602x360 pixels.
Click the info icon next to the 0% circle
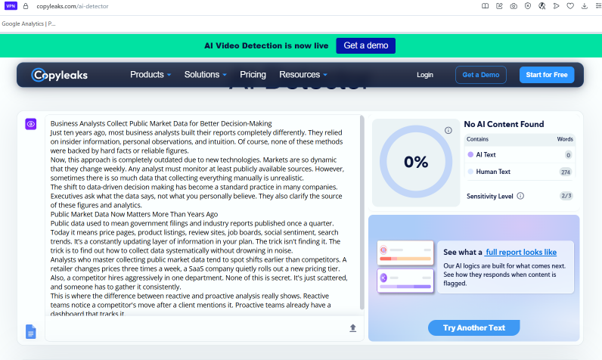click(448, 130)
